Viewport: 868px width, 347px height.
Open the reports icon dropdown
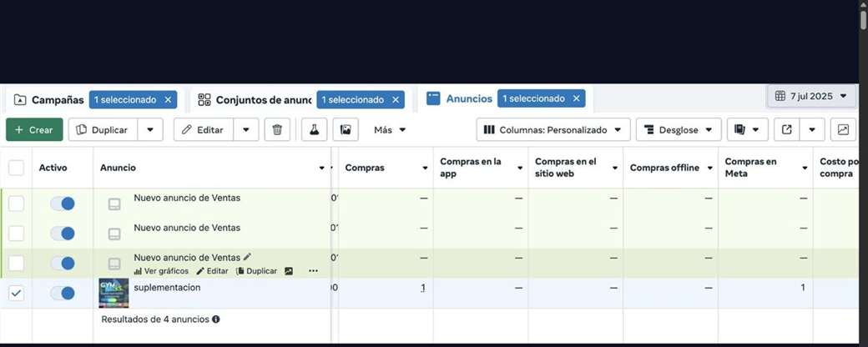pos(747,129)
